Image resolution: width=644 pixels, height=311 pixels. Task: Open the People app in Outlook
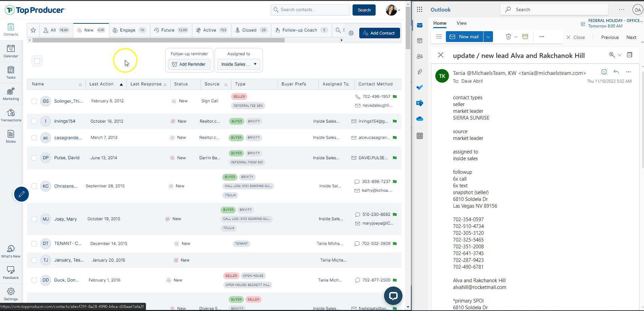coord(420,56)
